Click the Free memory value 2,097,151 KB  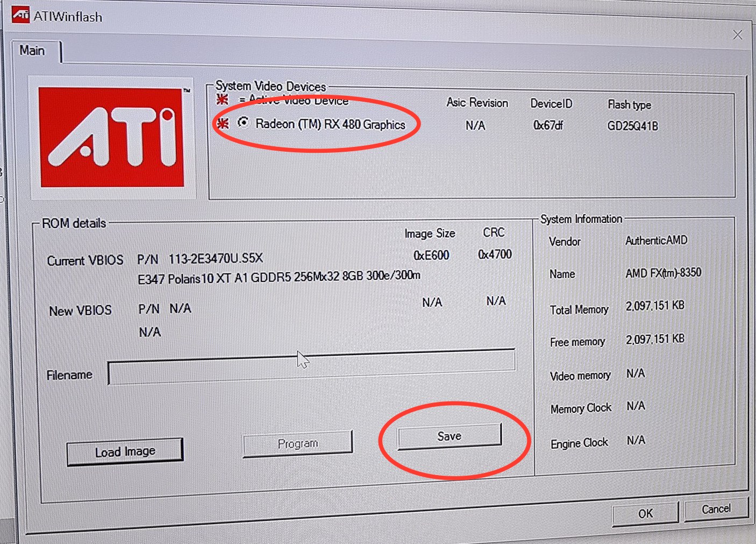pos(655,339)
